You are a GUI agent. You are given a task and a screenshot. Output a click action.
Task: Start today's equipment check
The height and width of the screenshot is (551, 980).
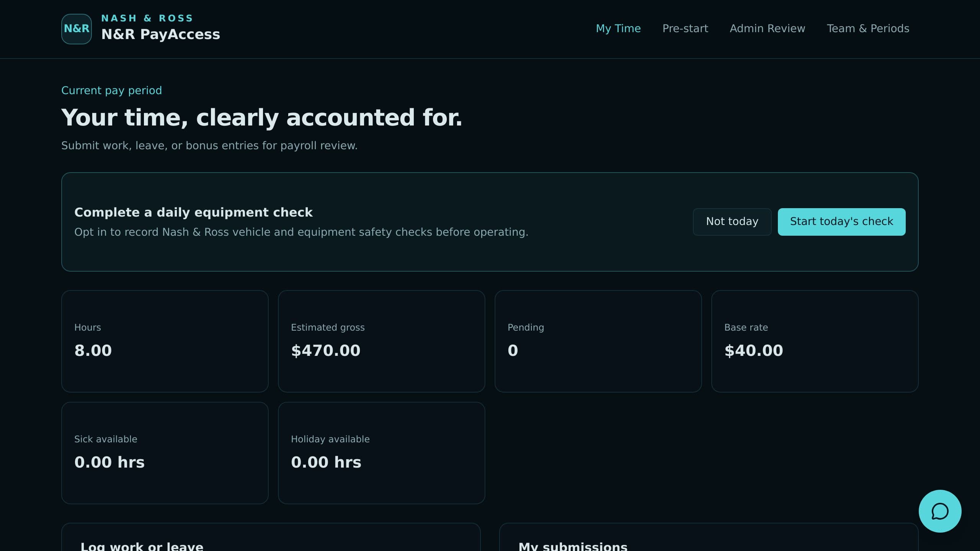pyautogui.click(x=841, y=222)
